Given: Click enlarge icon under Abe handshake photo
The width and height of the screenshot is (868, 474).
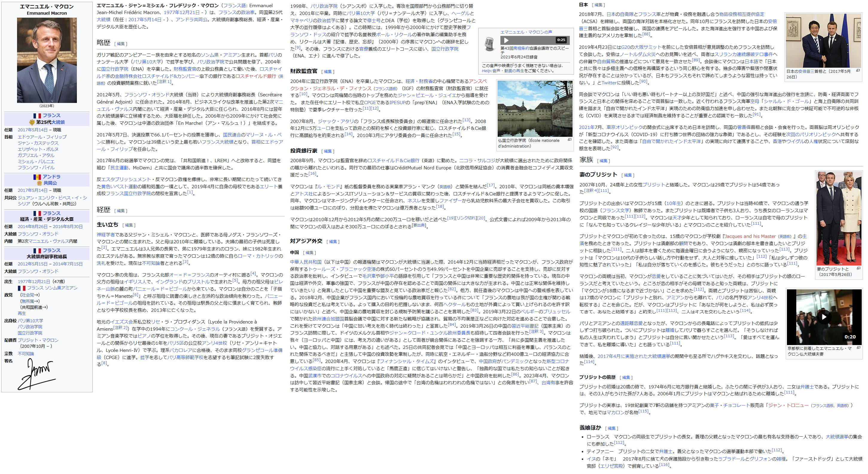Looking at the screenshot, I should pos(858,71).
